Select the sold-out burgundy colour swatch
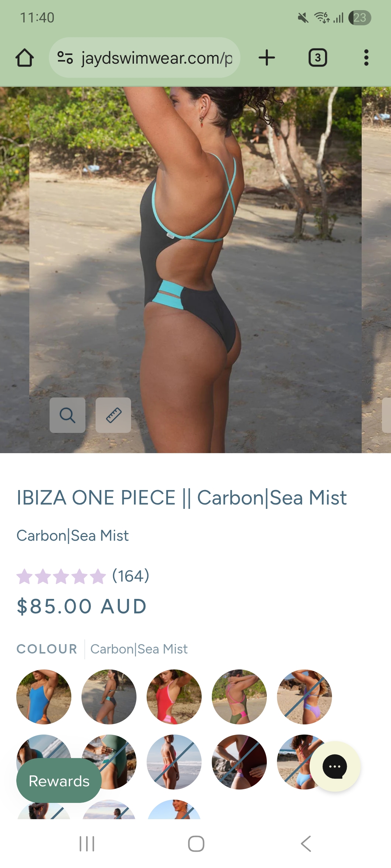 (x=239, y=762)
